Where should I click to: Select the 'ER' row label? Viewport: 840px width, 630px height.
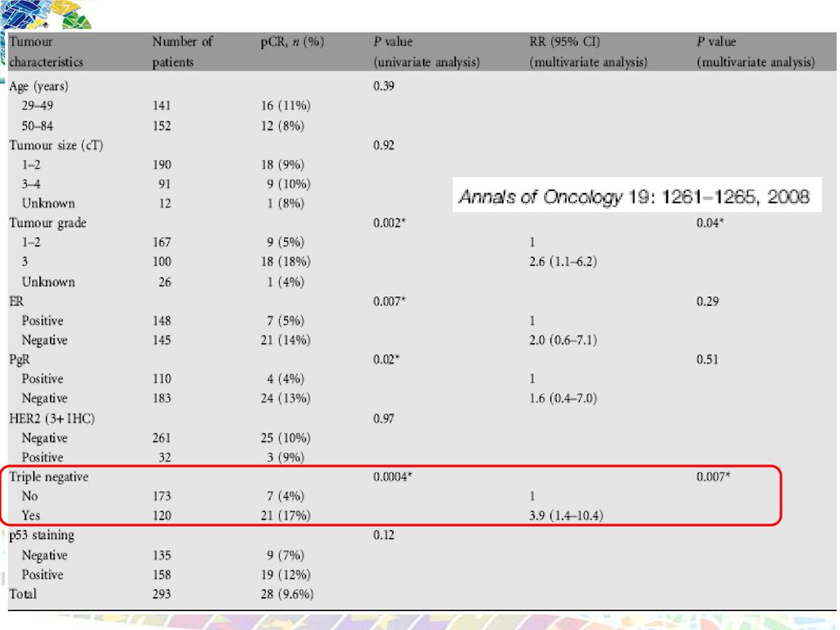[16, 301]
